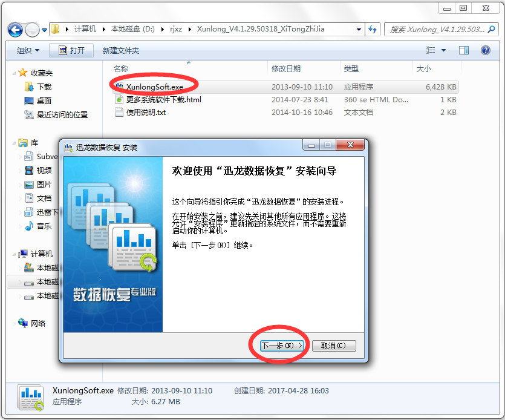The width and height of the screenshot is (505, 420).
Task: Select XunlongSoft.exe file icon in list
Action: (119, 87)
